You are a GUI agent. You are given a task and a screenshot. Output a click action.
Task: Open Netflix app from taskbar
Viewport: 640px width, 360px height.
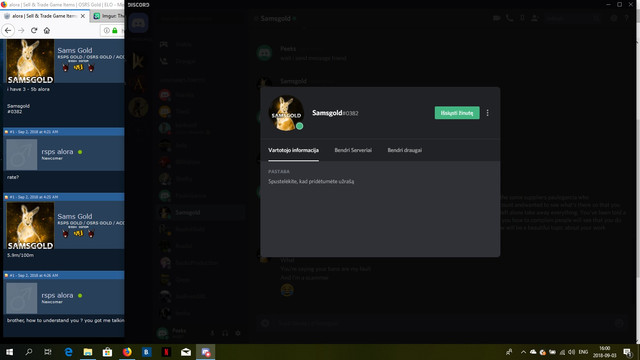tap(166, 352)
